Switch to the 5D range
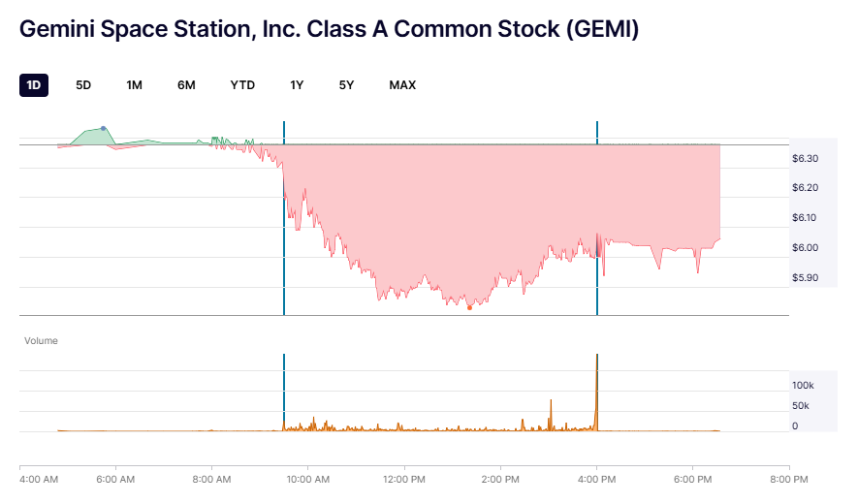The height and width of the screenshot is (504, 858). 83,85
